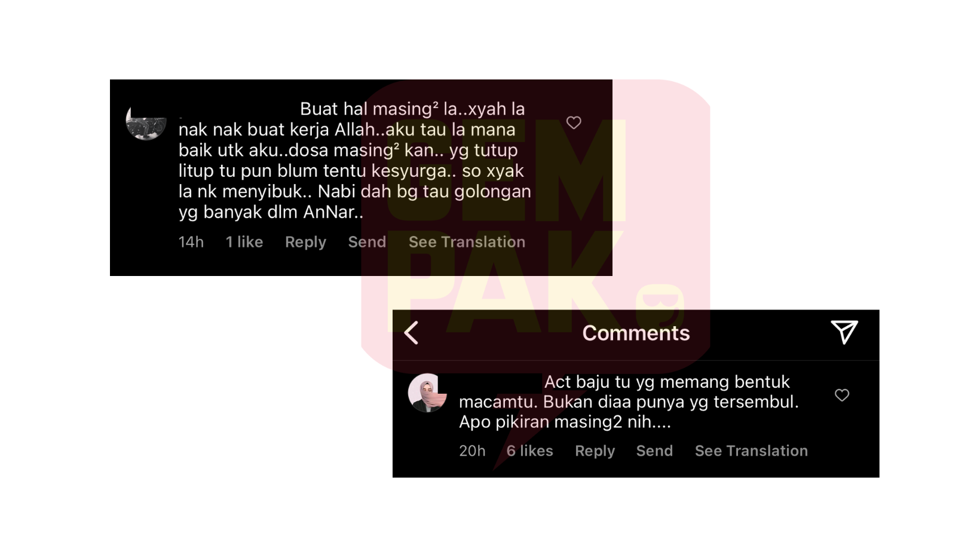View the '6 likes' list
980x552 pixels.
[x=529, y=451]
